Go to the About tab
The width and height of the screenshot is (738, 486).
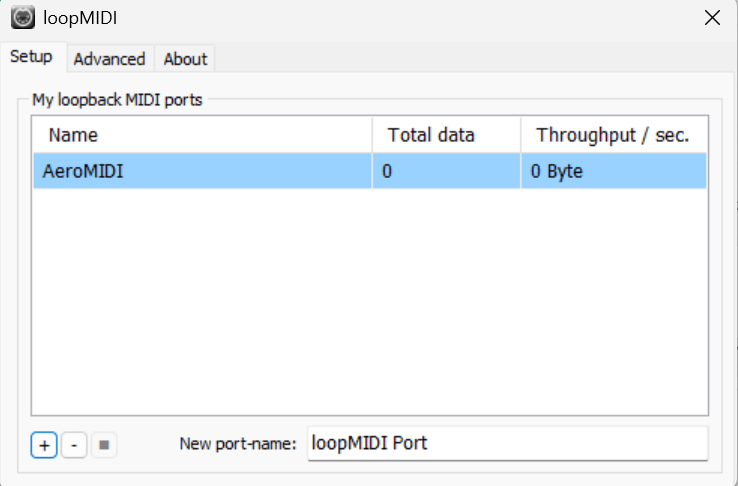(x=185, y=59)
